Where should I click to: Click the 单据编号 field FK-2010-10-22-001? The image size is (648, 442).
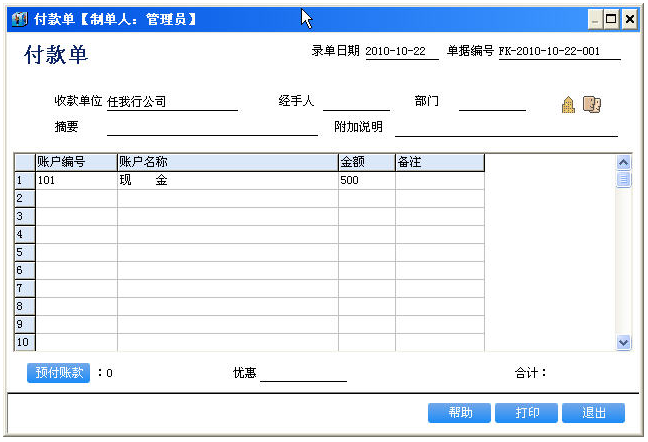(x=560, y=51)
